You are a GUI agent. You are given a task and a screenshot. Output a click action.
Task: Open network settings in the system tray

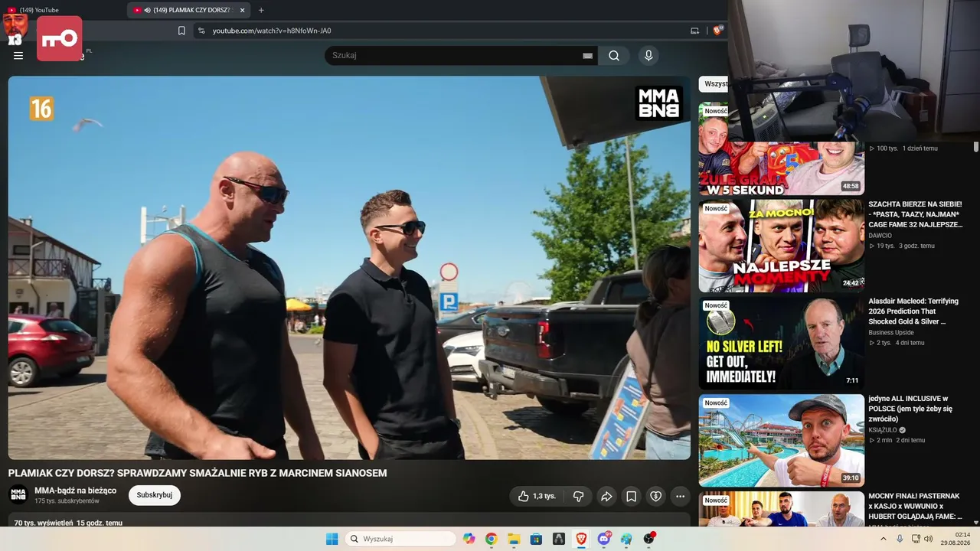[x=916, y=539]
